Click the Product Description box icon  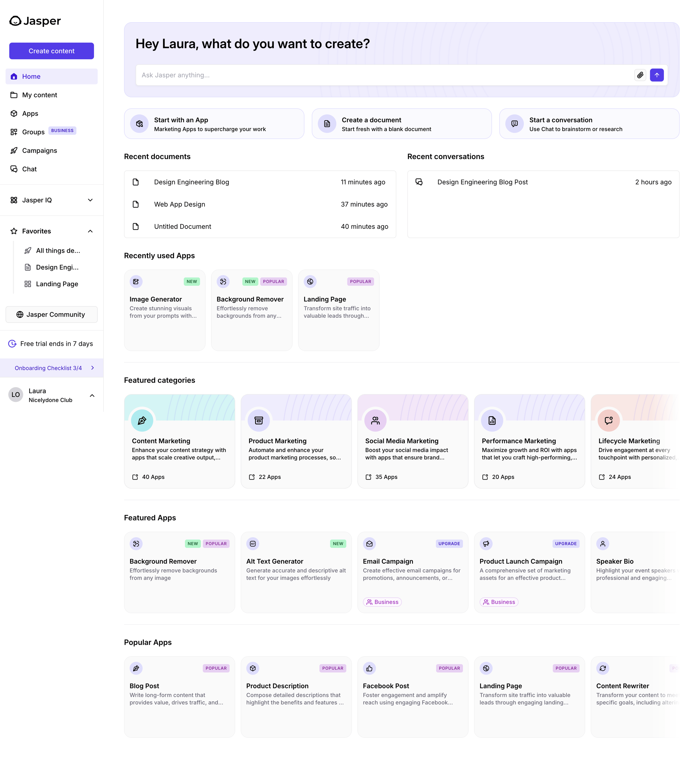[253, 668]
